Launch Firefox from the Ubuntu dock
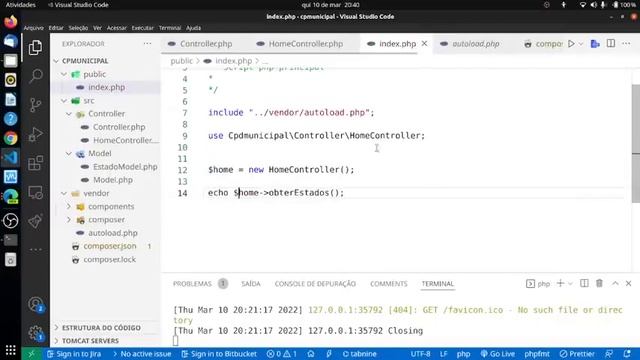Image resolution: width=640 pixels, height=360 pixels. tap(11, 21)
